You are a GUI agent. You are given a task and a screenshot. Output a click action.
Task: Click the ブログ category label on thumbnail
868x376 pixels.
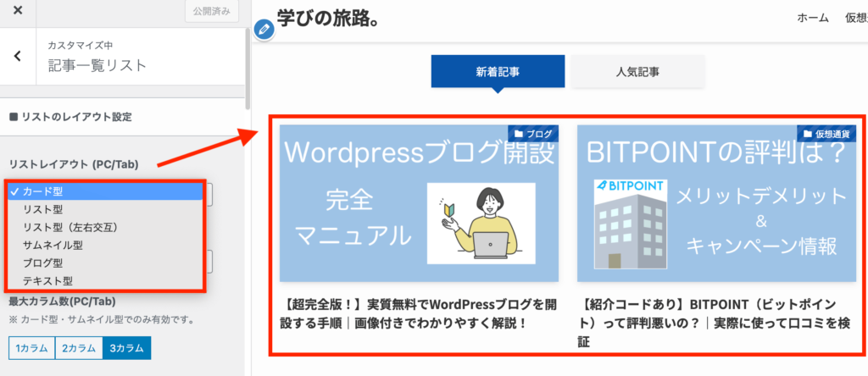pyautogui.click(x=534, y=133)
